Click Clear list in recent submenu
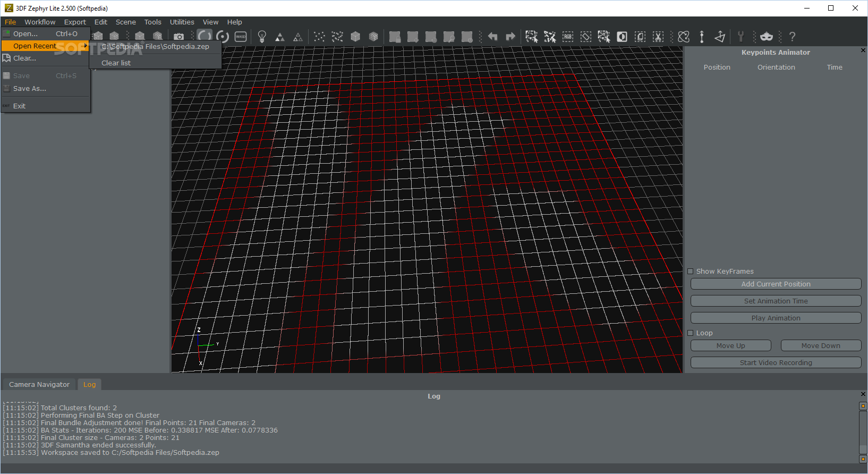Image resolution: width=868 pixels, height=474 pixels. (155, 63)
